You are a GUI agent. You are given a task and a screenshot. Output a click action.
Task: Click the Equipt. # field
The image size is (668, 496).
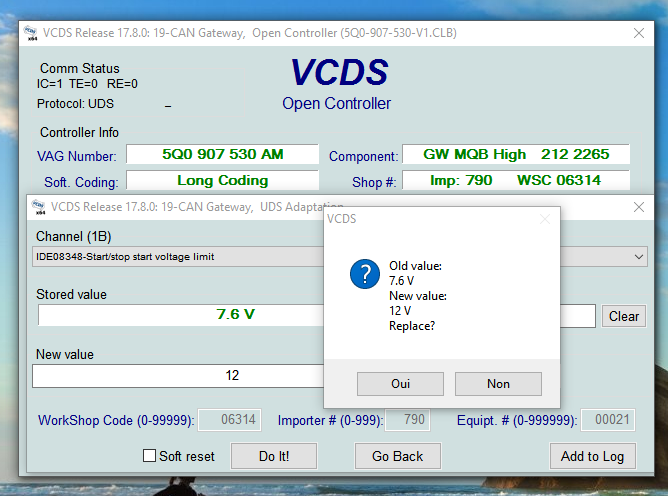coord(607,421)
